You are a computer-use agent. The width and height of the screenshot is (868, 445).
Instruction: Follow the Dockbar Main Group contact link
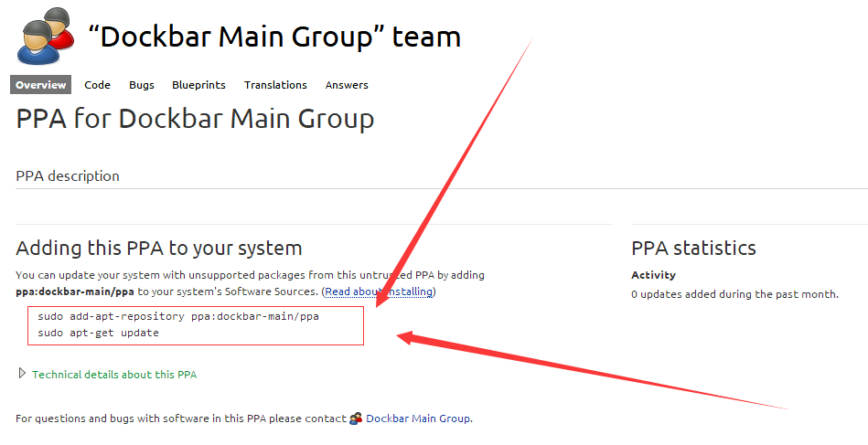[419, 419]
